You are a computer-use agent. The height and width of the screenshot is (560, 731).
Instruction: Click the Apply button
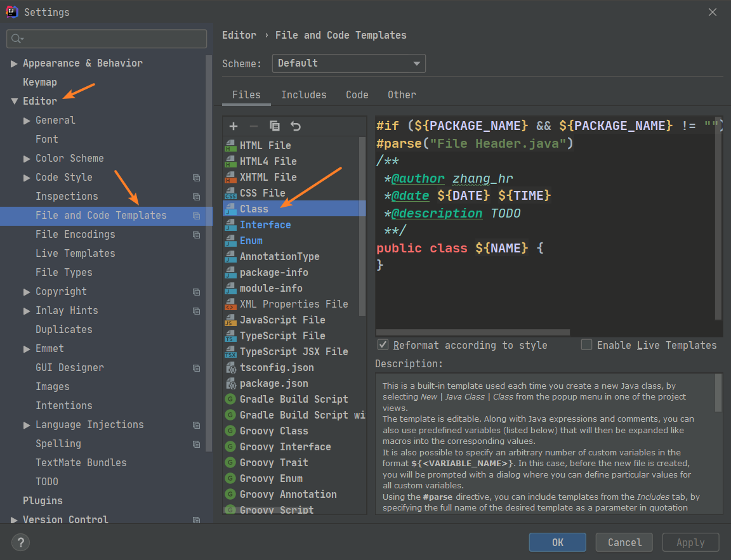(690, 542)
